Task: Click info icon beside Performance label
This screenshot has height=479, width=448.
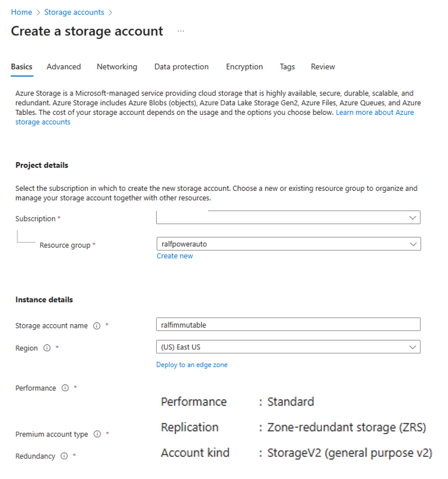Action: pyautogui.click(x=66, y=389)
